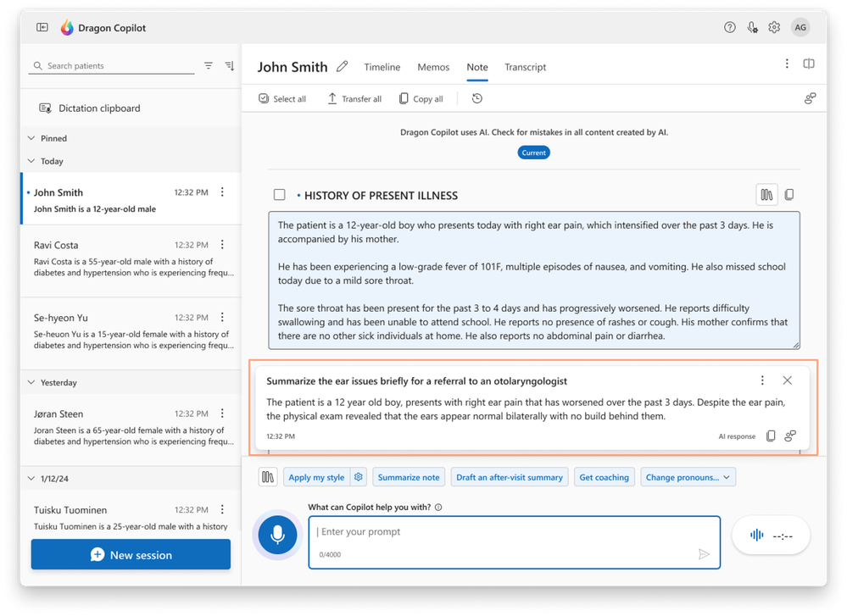This screenshot has height=616, width=847.
Task: Click the info icon beside Copilot prompt label
Action: (438, 507)
